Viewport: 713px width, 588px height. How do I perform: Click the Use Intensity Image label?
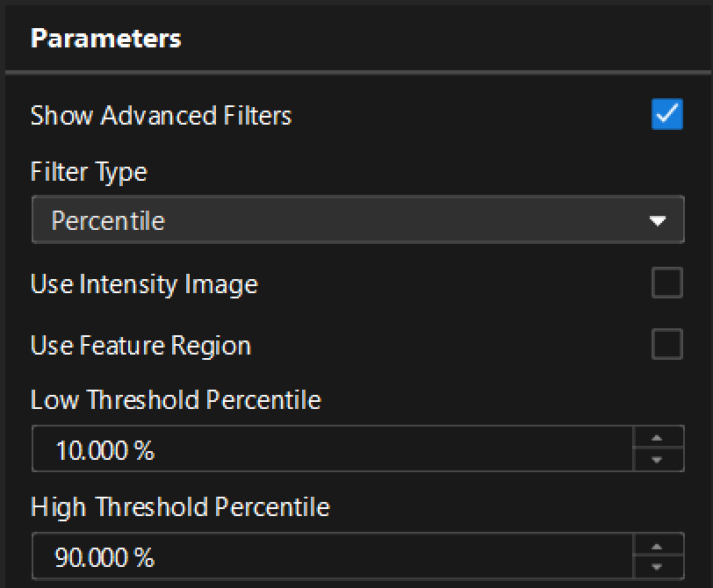144,284
